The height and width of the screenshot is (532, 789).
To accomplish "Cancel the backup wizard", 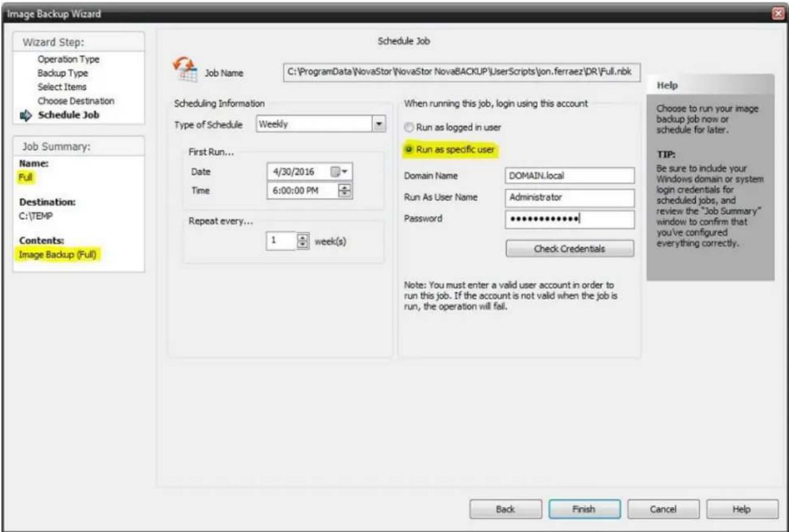I will (x=662, y=510).
